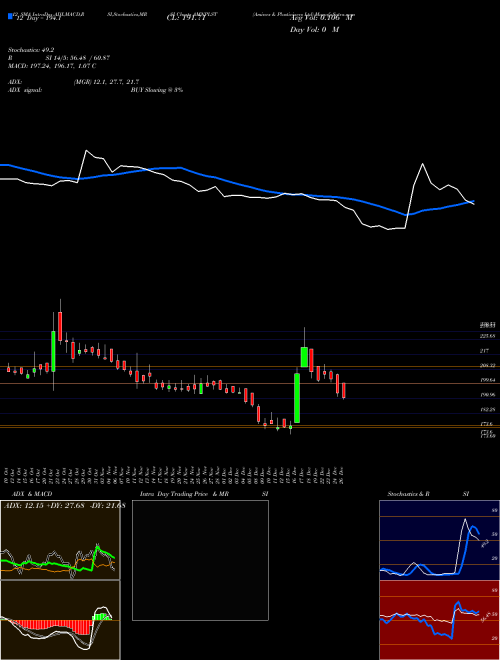Click the green candle at 217 level

tap(304, 357)
